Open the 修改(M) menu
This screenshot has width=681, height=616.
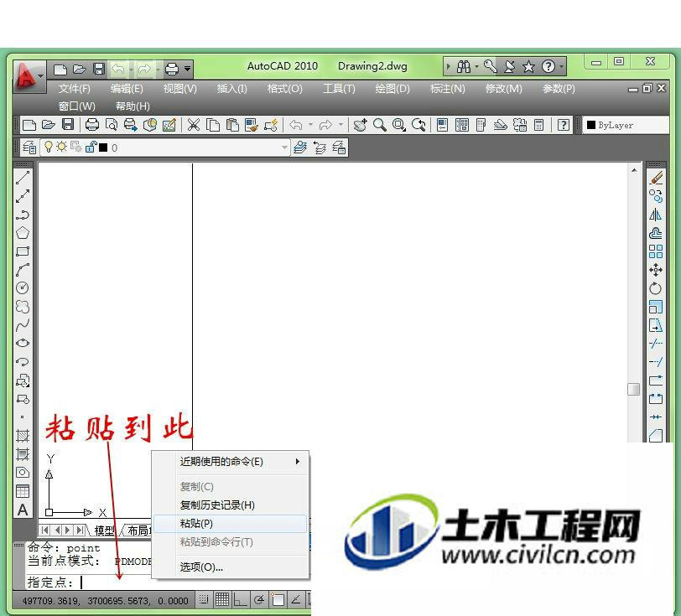pos(503,89)
